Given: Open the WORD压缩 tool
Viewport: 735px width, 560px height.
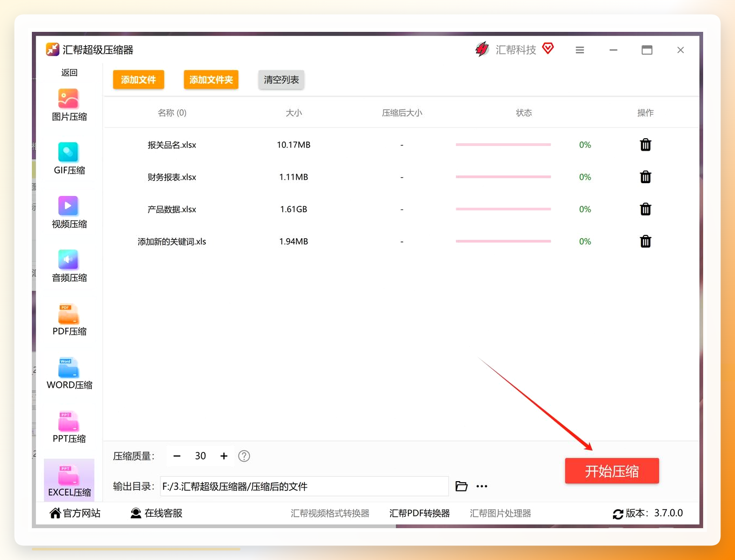Looking at the screenshot, I should [x=69, y=374].
